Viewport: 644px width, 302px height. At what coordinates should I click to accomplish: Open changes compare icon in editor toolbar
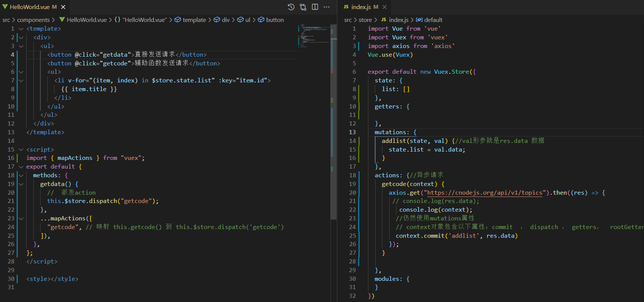tap(303, 7)
